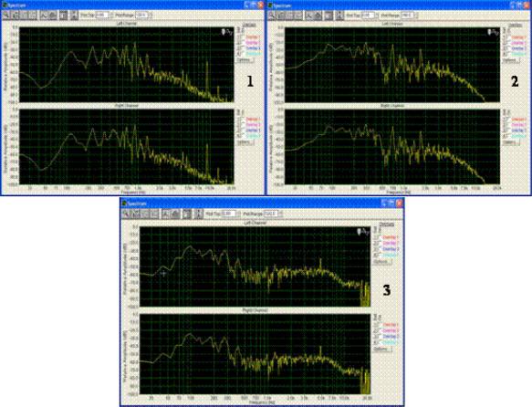Click the Plot Range spinner arrows in window 2
This screenshot has height=407, width=532.
click(x=415, y=16)
